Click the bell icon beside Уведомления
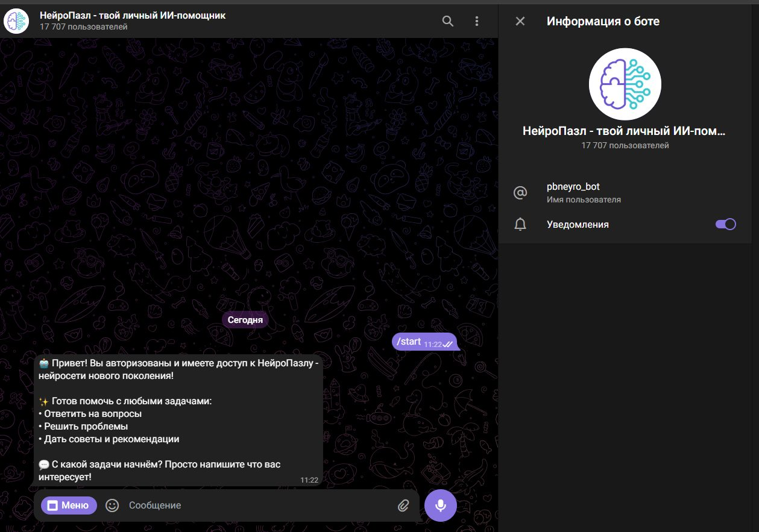Image resolution: width=759 pixels, height=532 pixels. click(x=520, y=224)
